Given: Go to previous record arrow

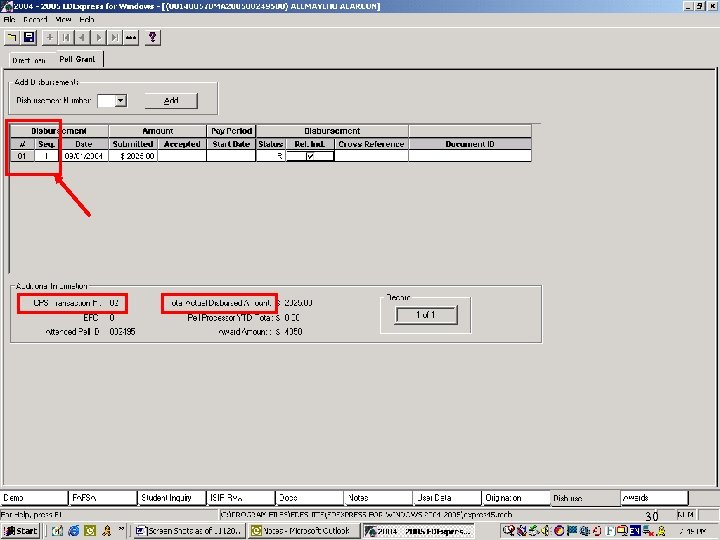Looking at the screenshot, I should pyautogui.click(x=82, y=38).
